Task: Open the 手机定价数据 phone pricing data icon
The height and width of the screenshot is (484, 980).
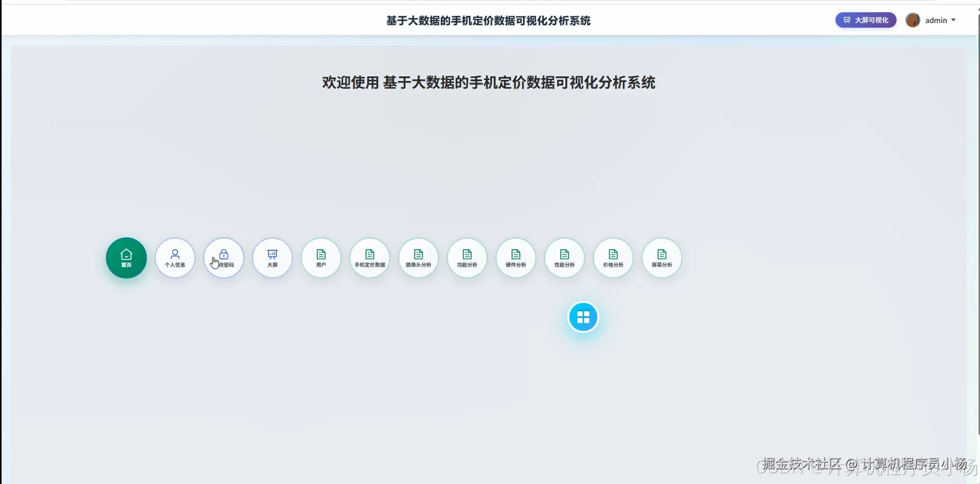Action: [x=369, y=258]
